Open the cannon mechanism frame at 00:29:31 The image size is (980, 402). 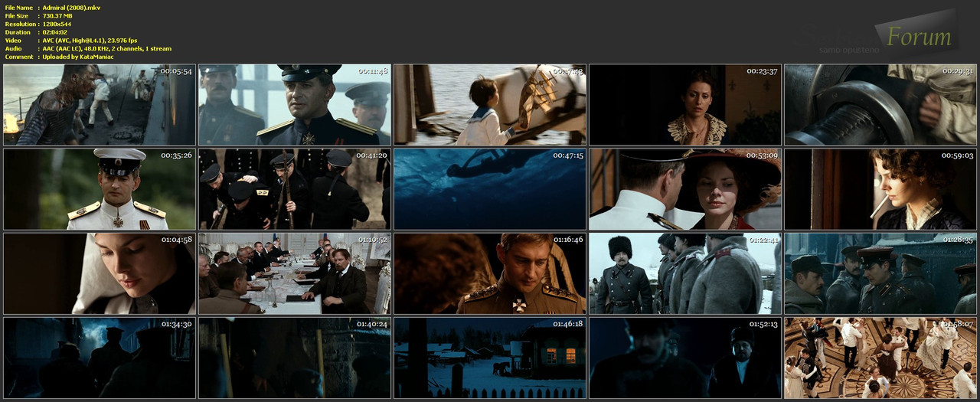click(x=880, y=105)
